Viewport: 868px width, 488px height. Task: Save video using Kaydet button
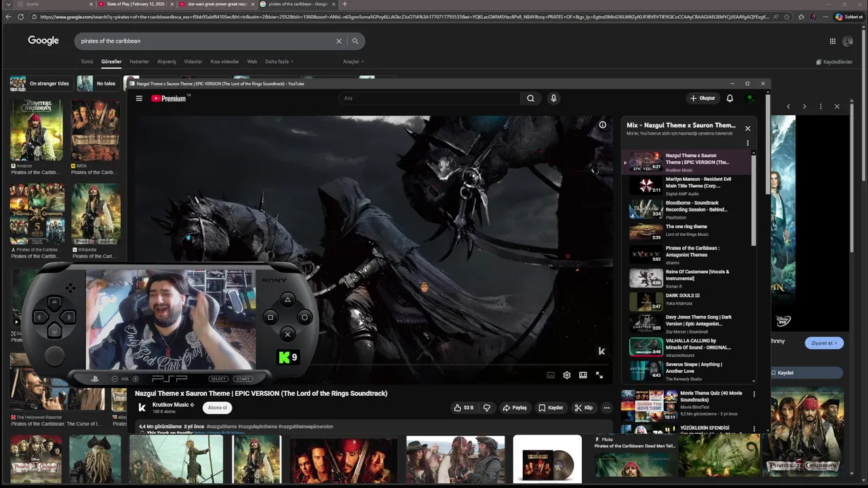(x=551, y=407)
